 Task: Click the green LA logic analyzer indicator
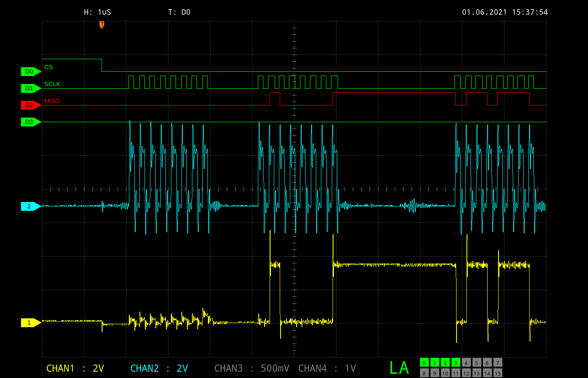pyautogui.click(x=399, y=368)
